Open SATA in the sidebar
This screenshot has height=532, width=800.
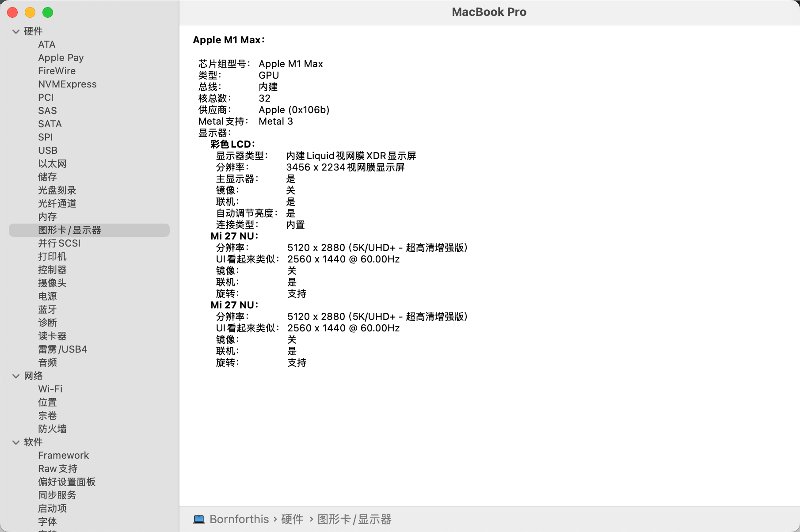50,124
